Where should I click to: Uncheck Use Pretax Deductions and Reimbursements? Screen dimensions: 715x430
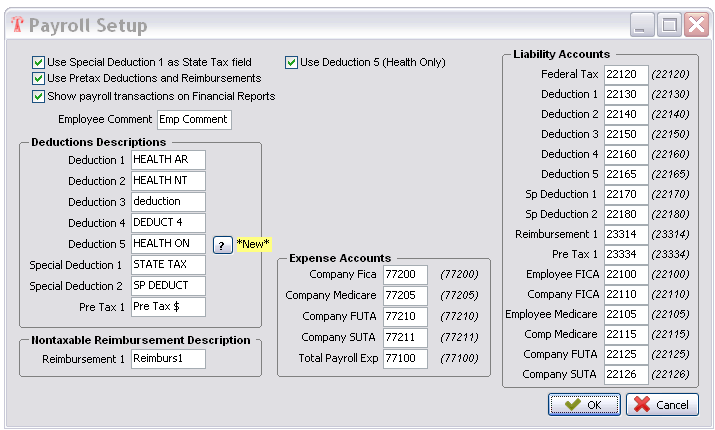39,79
